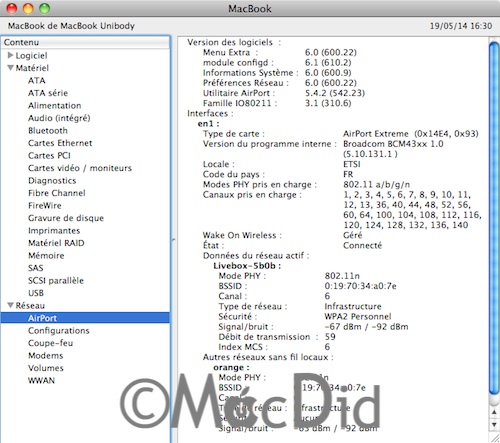Click the Matériel category label

point(32,68)
